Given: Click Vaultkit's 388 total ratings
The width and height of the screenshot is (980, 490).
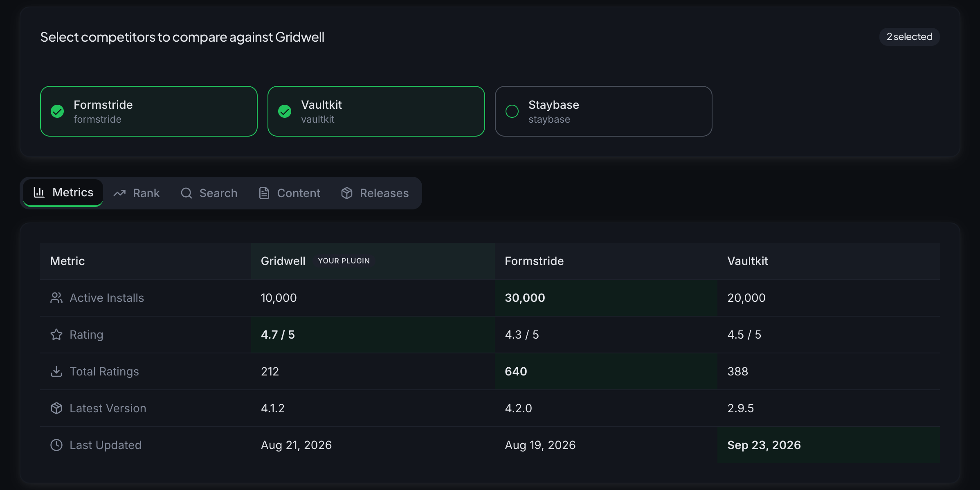Looking at the screenshot, I should pyautogui.click(x=738, y=371).
